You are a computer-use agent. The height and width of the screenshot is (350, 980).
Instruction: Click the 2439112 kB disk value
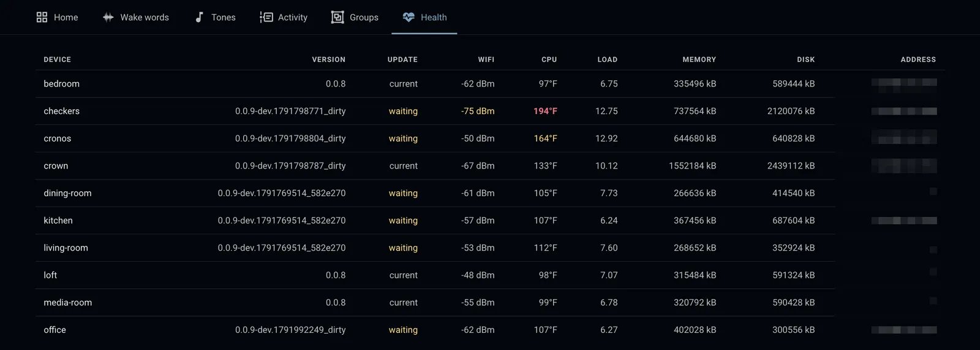(x=791, y=165)
